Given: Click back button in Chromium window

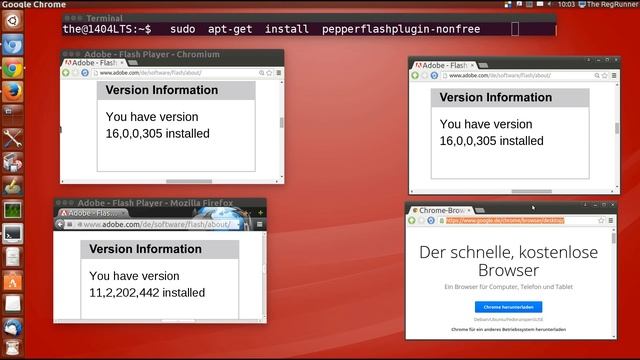Looking at the screenshot, I should coord(66,73).
